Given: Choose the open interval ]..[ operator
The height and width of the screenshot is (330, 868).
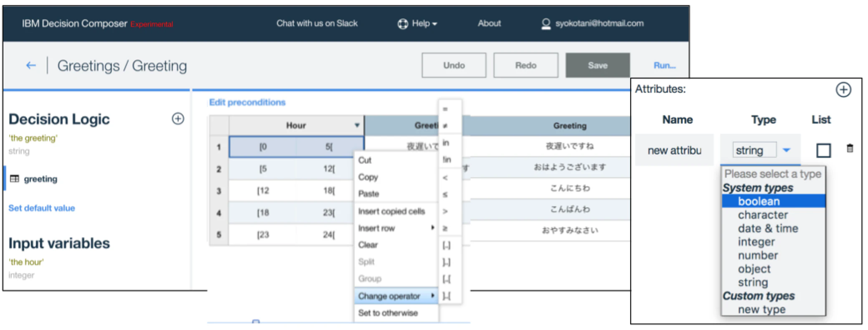Looking at the screenshot, I should 447,296.
